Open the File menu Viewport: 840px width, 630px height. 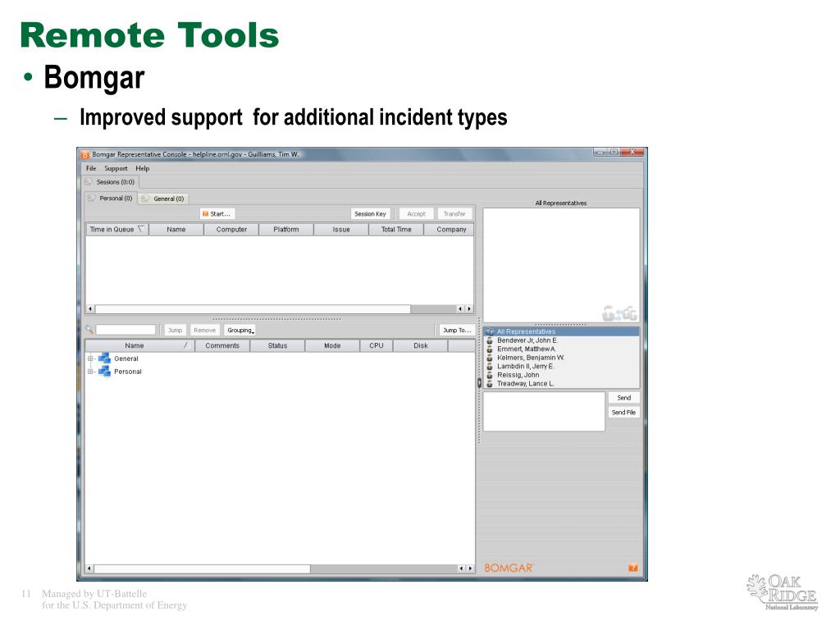[91, 168]
